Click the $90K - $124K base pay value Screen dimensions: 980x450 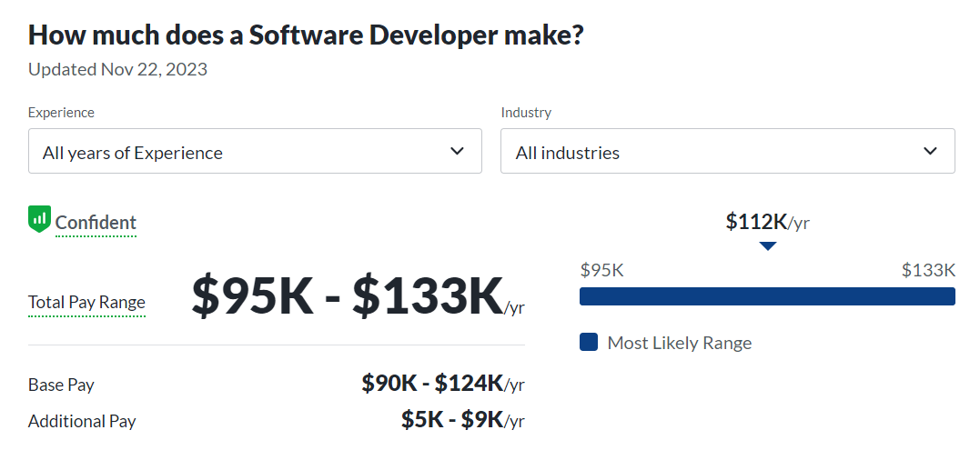[x=442, y=384]
